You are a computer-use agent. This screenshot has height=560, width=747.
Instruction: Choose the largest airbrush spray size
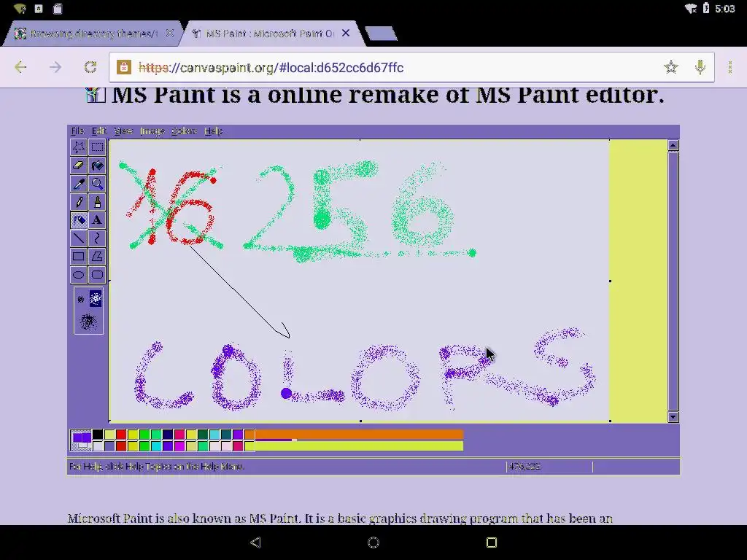point(88,322)
